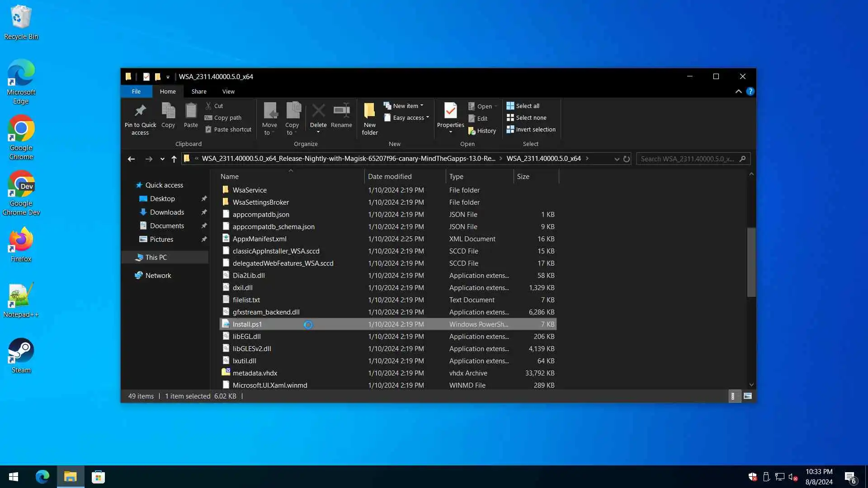
Task: Switch to details view toggle
Action: pyautogui.click(x=733, y=396)
